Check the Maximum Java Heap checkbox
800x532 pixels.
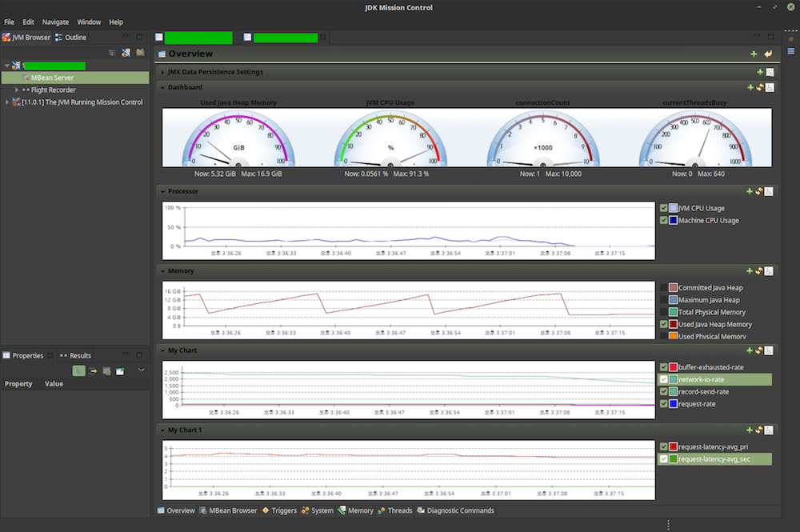pos(664,300)
